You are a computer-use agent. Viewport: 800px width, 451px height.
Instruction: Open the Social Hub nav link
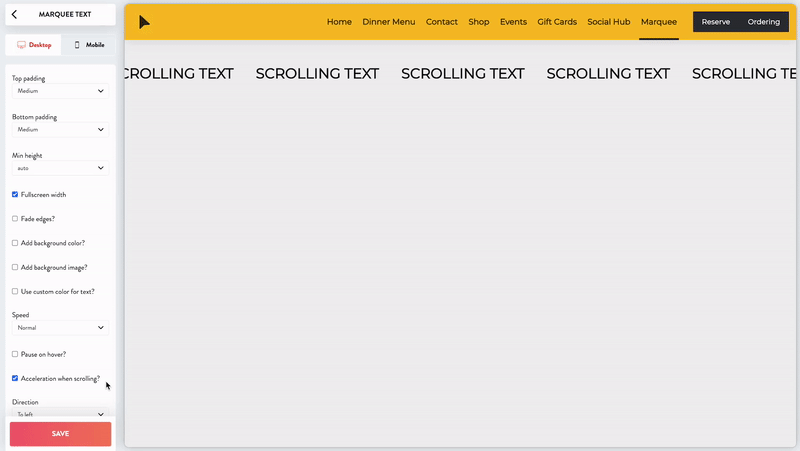pyautogui.click(x=609, y=22)
